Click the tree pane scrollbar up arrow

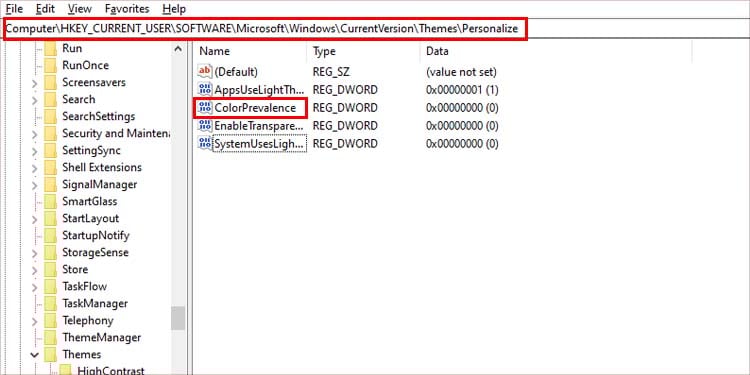click(178, 49)
